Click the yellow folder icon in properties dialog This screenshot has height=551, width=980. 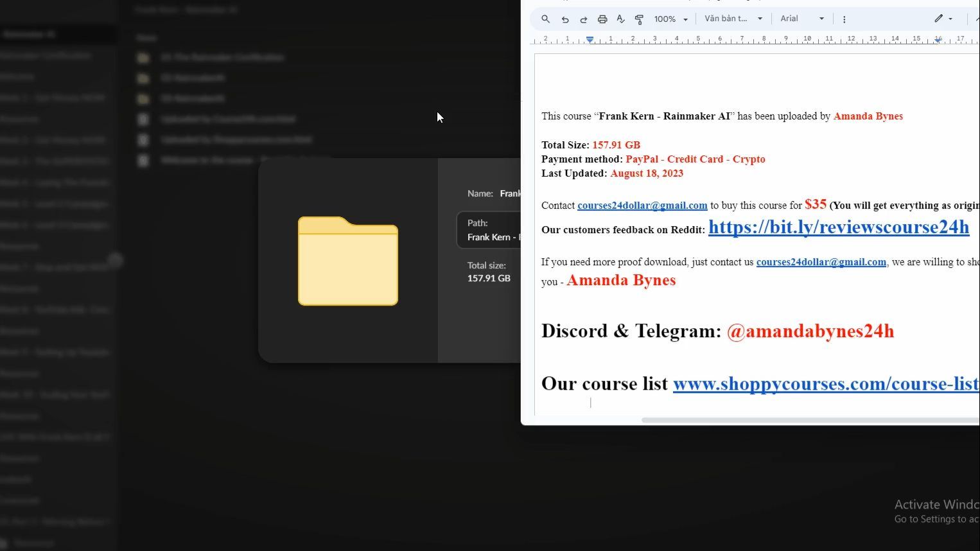coord(348,261)
